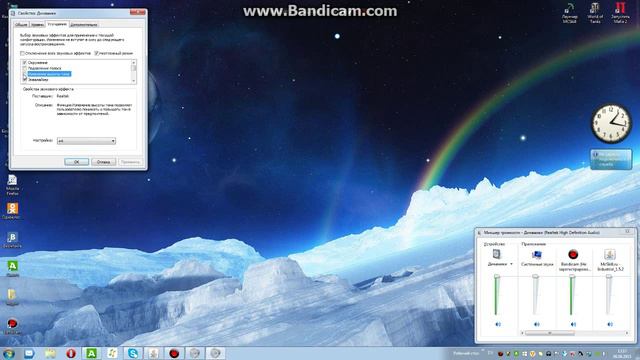Mute the Динамики device in mixer
Screen dimensions: 640x360
coord(498,324)
